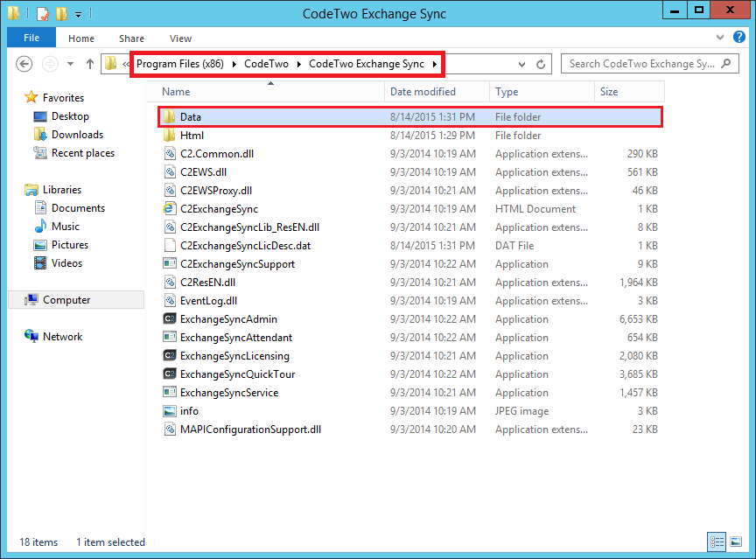Open the address bar history dropdown
Viewport: 756px width, 559px height.
[x=521, y=64]
